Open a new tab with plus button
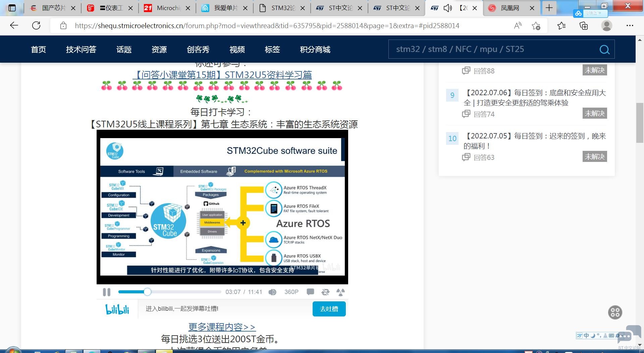This screenshot has height=353, width=644. (x=549, y=8)
